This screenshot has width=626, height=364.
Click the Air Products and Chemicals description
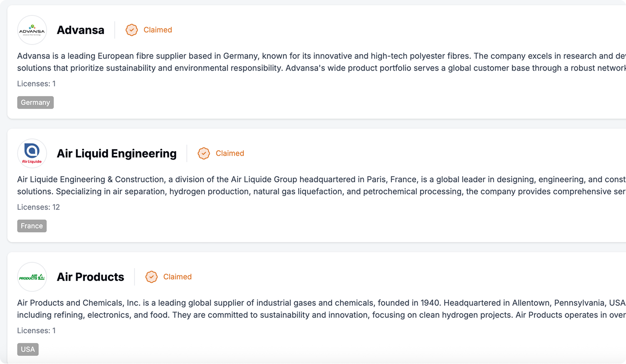click(321, 309)
